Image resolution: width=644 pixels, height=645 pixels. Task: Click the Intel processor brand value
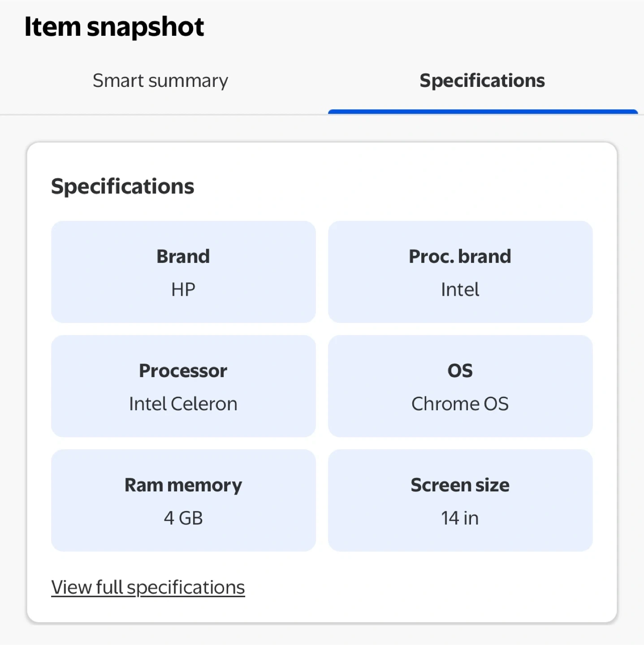tap(460, 290)
